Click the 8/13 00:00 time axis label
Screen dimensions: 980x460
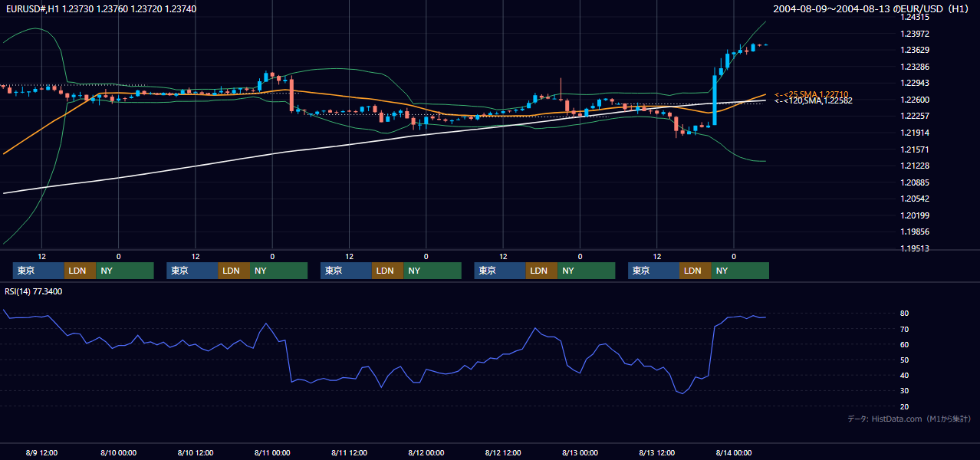pyautogui.click(x=580, y=452)
